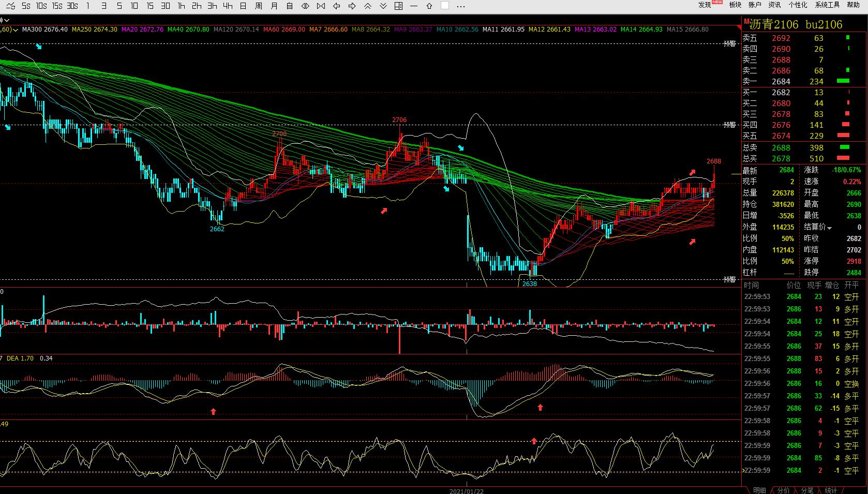Expand the MA parameters dropdown chevron
Screen dimensions: 868x494
pyautogui.click(x=16, y=29)
